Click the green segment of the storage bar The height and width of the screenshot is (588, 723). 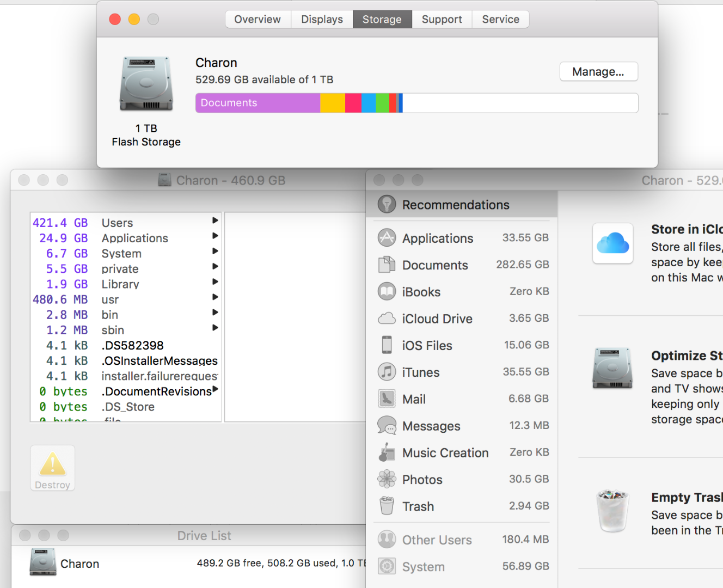383,103
